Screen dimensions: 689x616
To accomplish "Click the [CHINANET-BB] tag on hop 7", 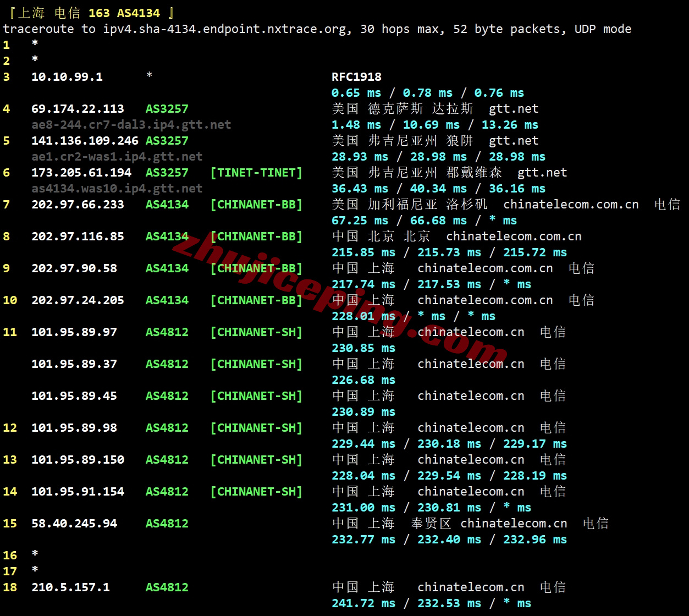I will [x=256, y=204].
